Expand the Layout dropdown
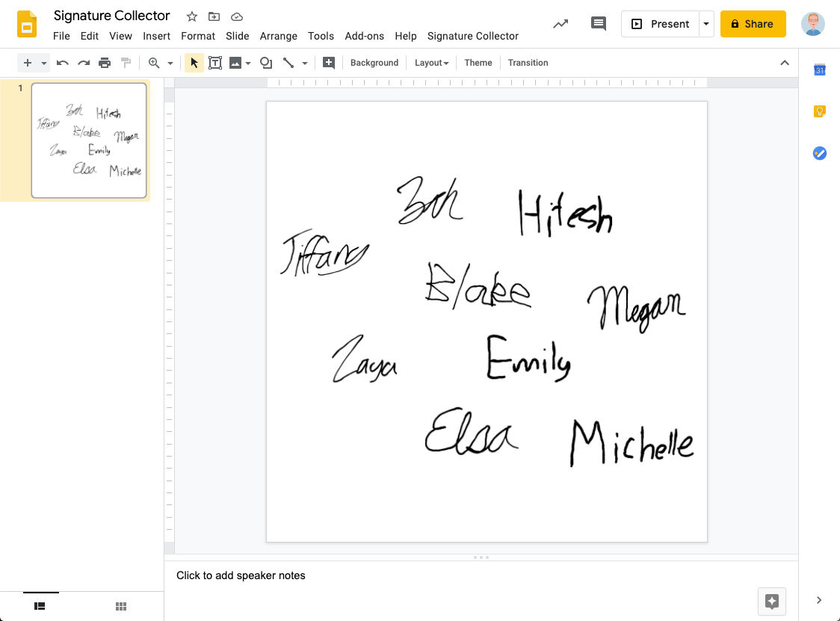840x621 pixels. pos(431,63)
